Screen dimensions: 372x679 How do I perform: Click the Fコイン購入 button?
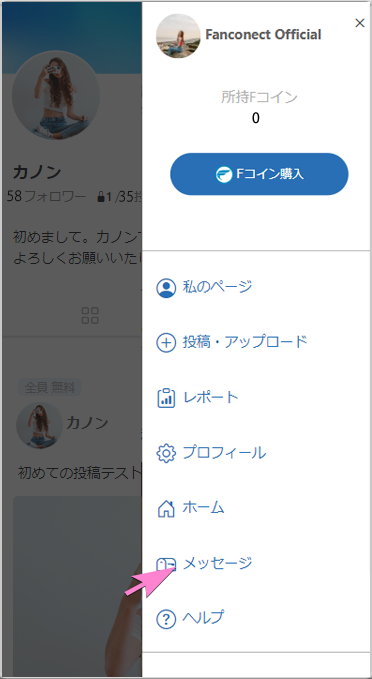pos(259,174)
